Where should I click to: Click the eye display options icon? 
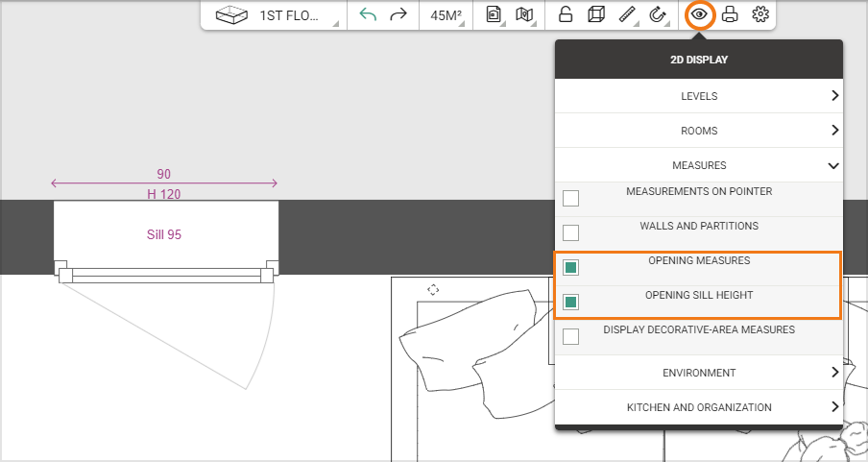click(x=700, y=15)
